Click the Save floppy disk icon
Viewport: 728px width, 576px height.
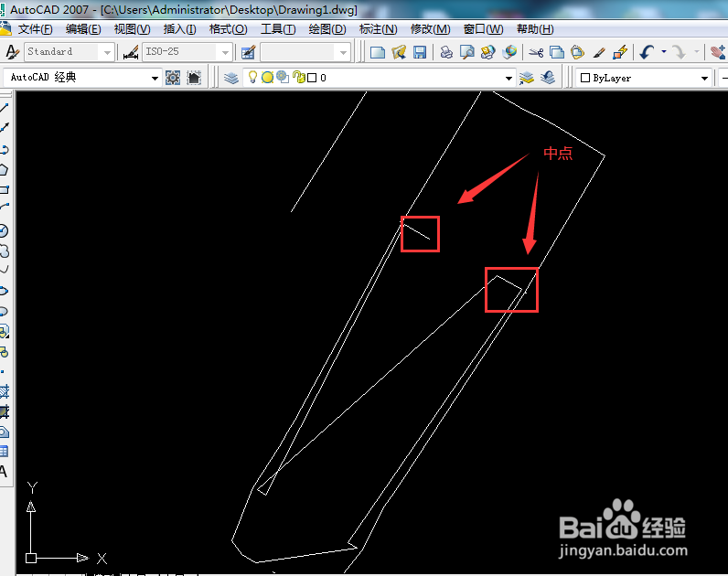420,52
